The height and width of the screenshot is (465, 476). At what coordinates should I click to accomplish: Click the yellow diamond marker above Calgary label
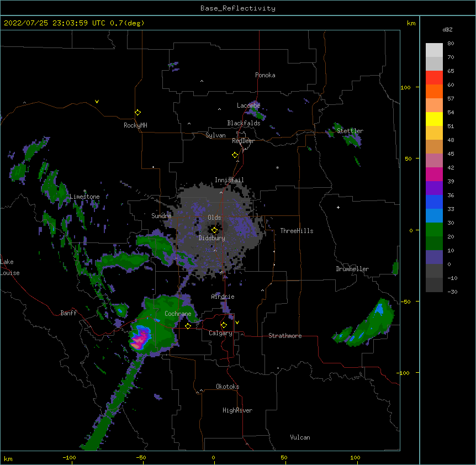224,325
